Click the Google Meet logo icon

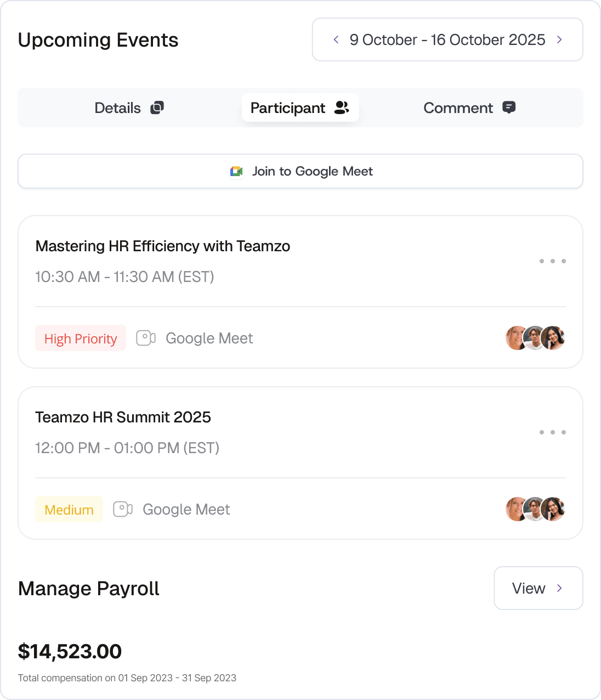pos(236,172)
